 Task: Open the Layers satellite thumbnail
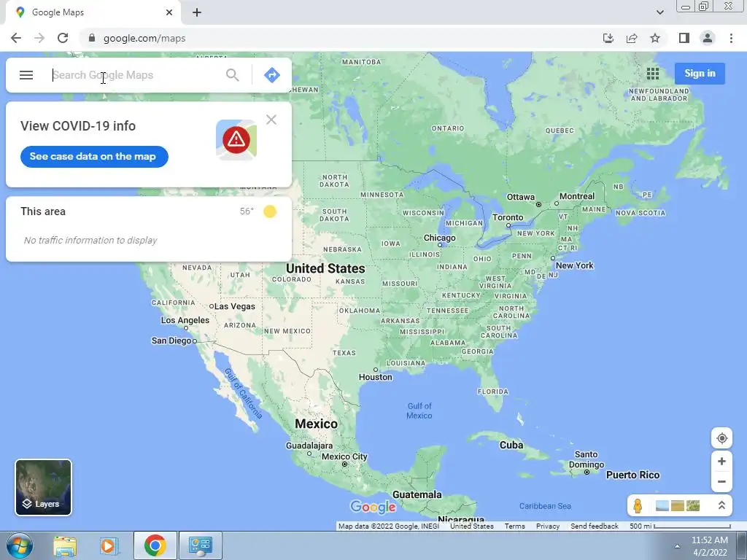(43, 487)
